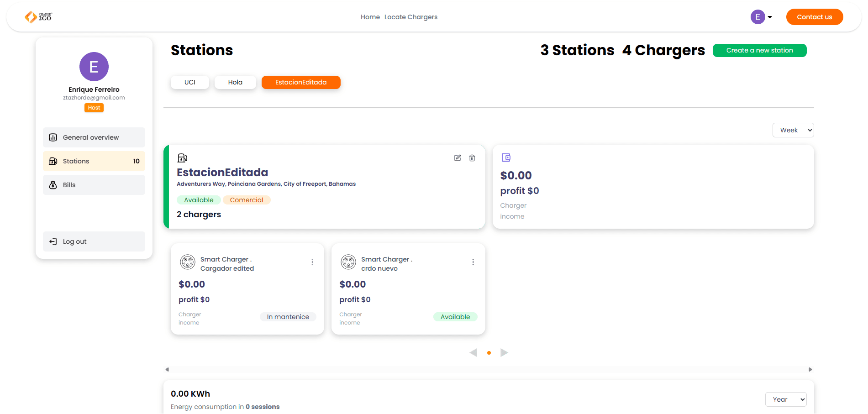Click the Host role badge
The height and width of the screenshot is (414, 868).
pos(94,108)
